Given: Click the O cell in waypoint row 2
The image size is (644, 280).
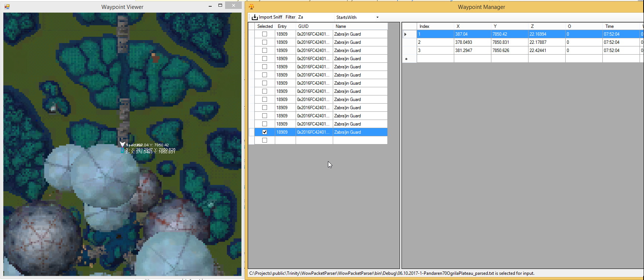Looking at the screenshot, I should [584, 42].
